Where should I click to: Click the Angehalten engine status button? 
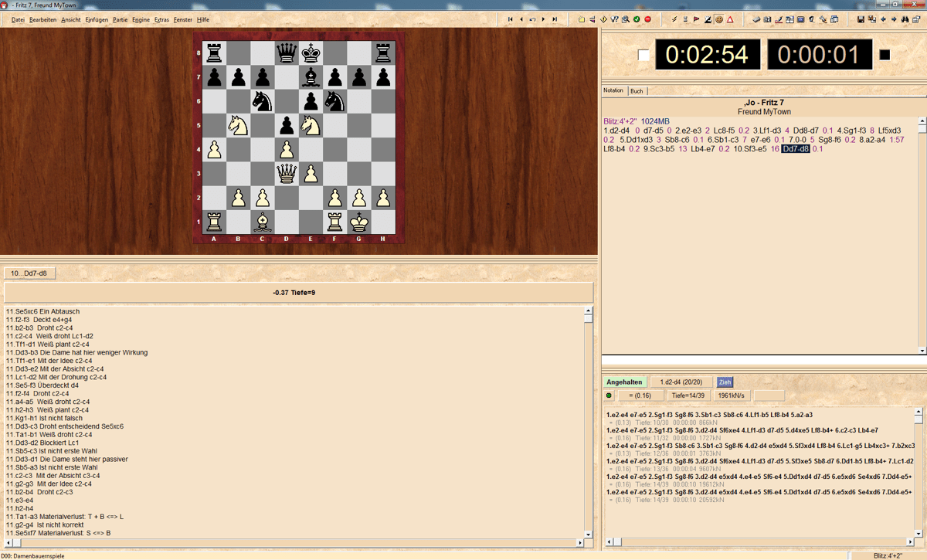[x=625, y=382]
